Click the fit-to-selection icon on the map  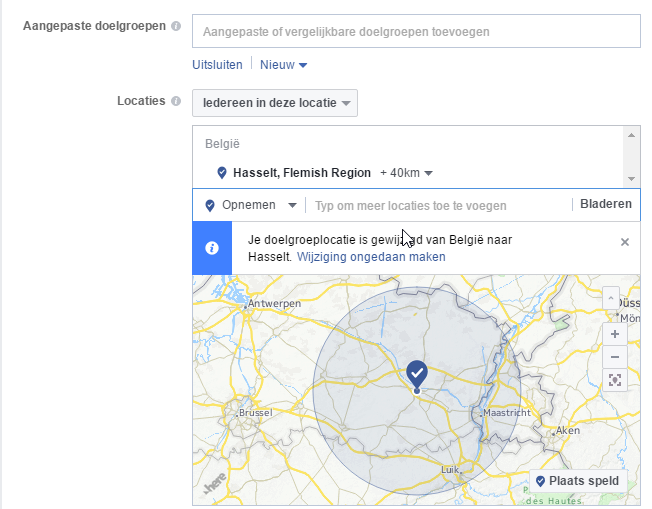tap(614, 380)
